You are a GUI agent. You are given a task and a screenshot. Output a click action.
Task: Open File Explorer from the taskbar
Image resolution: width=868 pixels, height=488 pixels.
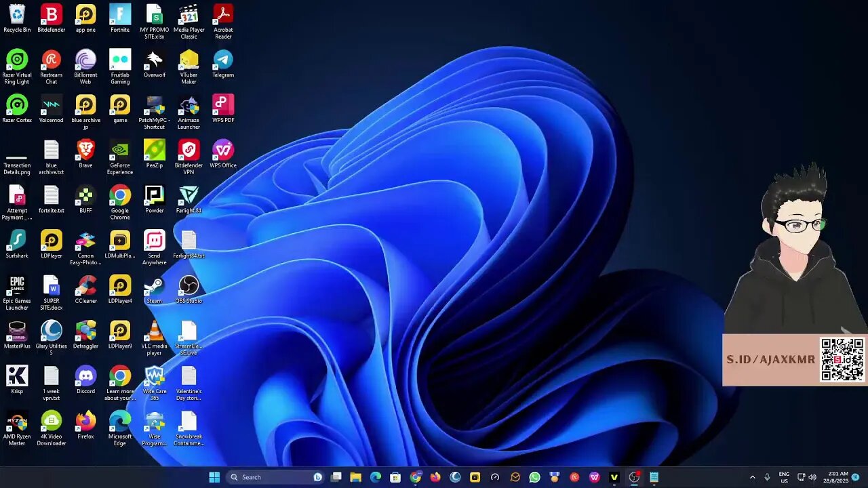[x=355, y=477]
